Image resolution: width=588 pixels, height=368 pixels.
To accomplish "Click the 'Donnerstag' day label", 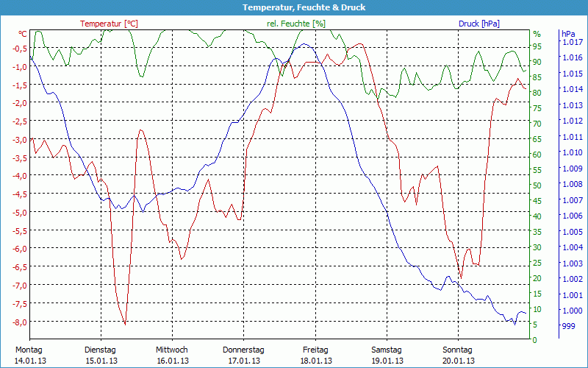I will click(243, 350).
